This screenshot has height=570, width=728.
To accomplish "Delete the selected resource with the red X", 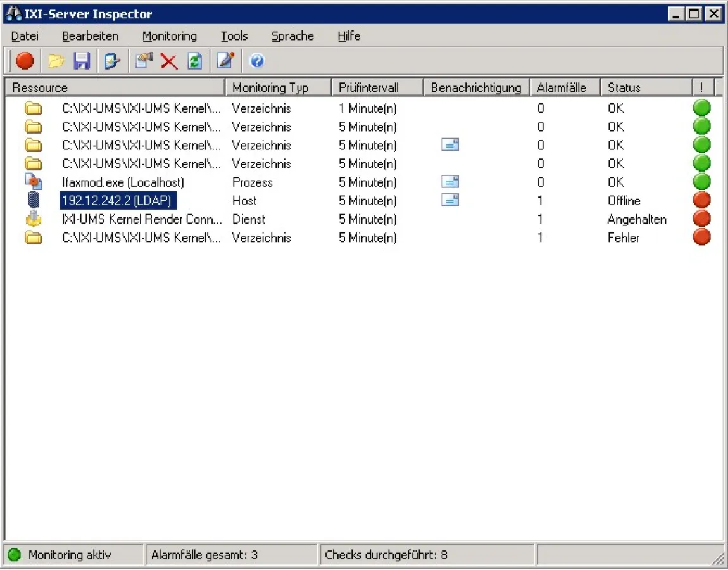I will [168, 61].
